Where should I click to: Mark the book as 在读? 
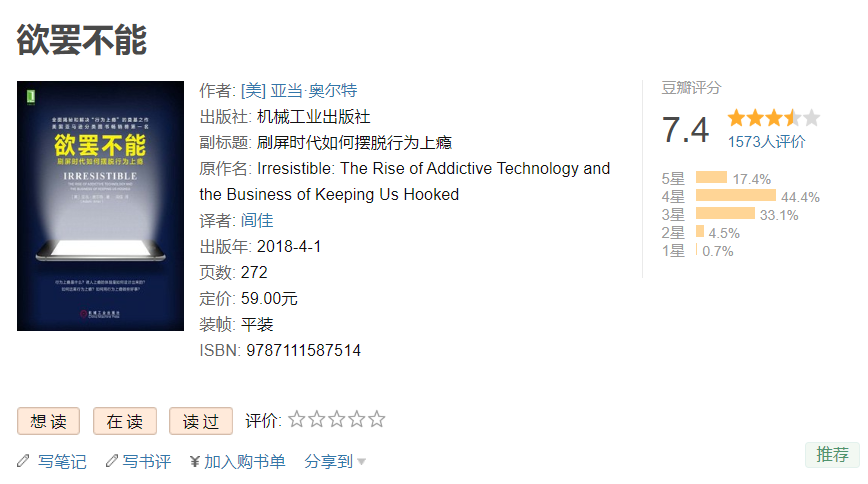(x=125, y=421)
